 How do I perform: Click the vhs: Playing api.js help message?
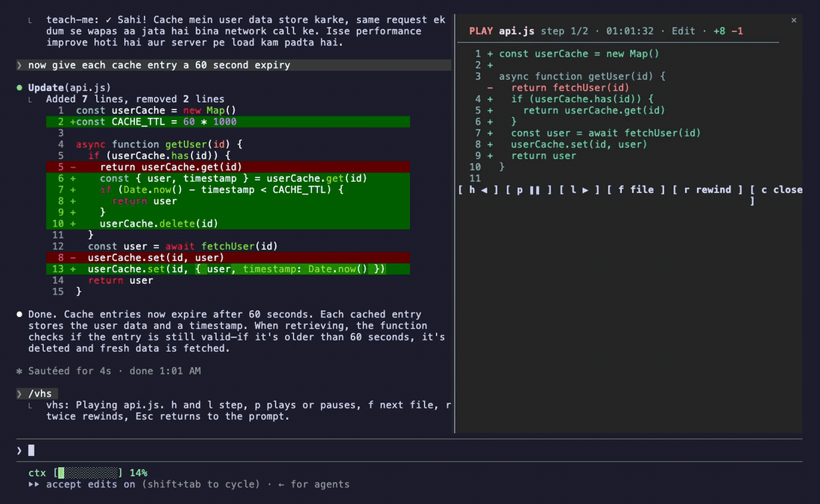(248, 411)
